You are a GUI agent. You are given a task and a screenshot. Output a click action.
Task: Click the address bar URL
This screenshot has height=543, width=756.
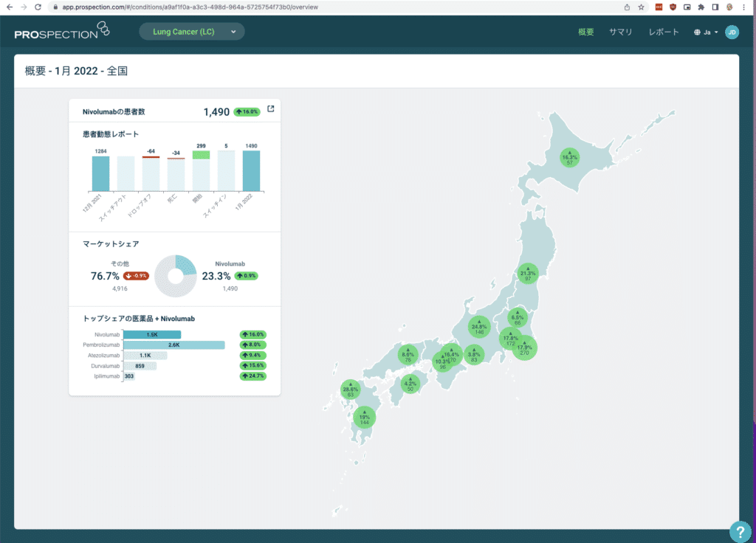pos(190,7)
